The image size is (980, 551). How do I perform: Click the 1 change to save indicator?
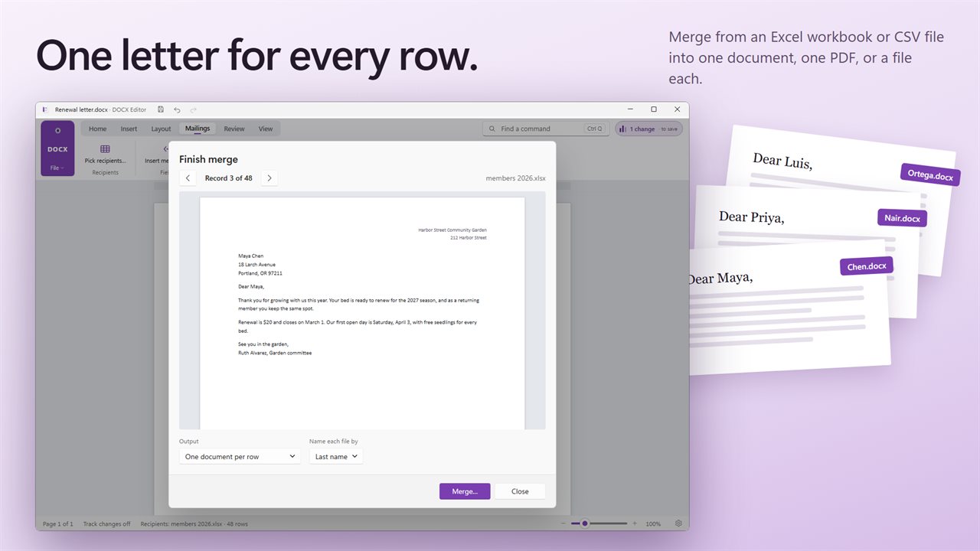coord(648,129)
